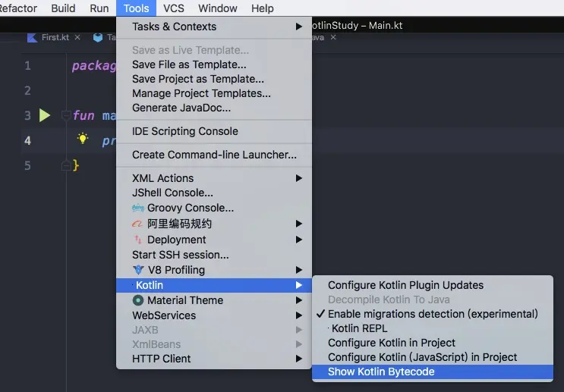The width and height of the screenshot is (564, 392).
Task: Expand XML Actions submenu
Action: (x=214, y=178)
